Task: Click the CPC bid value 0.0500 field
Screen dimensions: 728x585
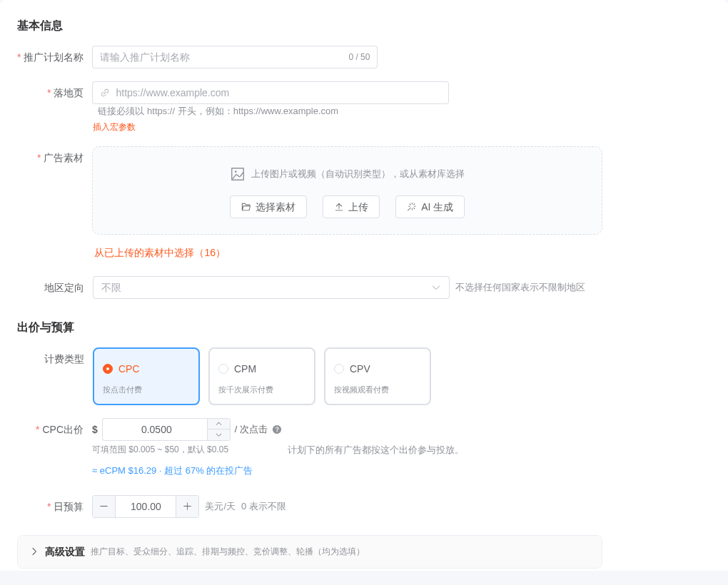Action: tap(155, 429)
